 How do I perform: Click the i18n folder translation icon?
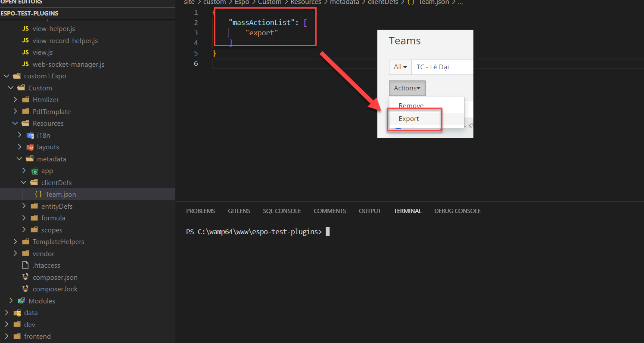tap(30, 135)
